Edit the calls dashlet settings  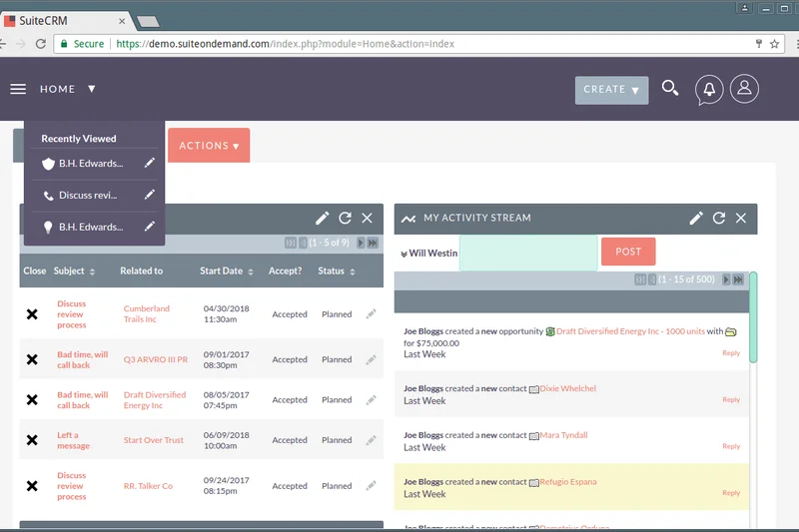point(322,218)
